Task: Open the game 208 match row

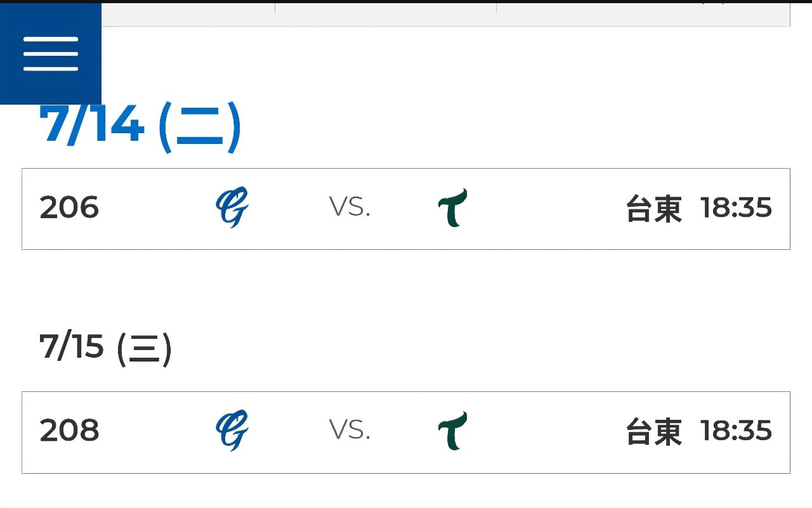Action: click(x=406, y=432)
